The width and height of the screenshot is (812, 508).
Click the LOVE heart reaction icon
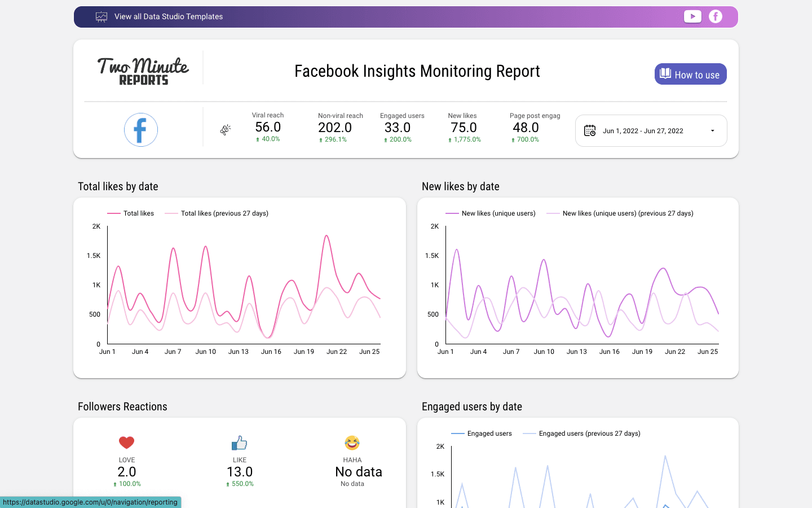pos(126,442)
